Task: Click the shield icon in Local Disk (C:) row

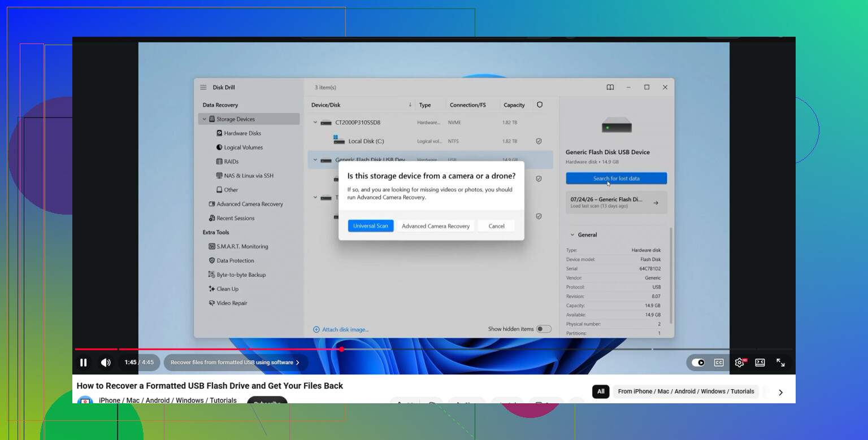Action: (x=539, y=141)
